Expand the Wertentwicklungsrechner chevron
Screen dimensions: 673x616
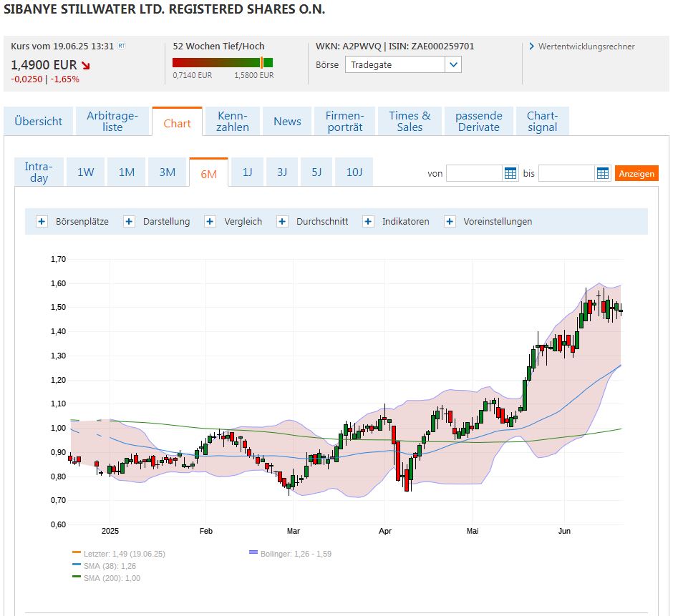(x=531, y=46)
